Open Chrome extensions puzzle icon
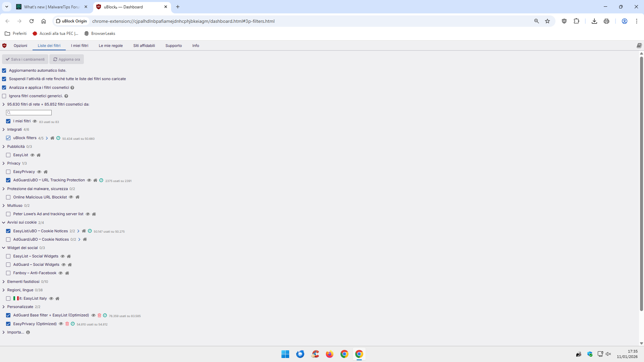This screenshot has width=644, height=362. pyautogui.click(x=577, y=21)
